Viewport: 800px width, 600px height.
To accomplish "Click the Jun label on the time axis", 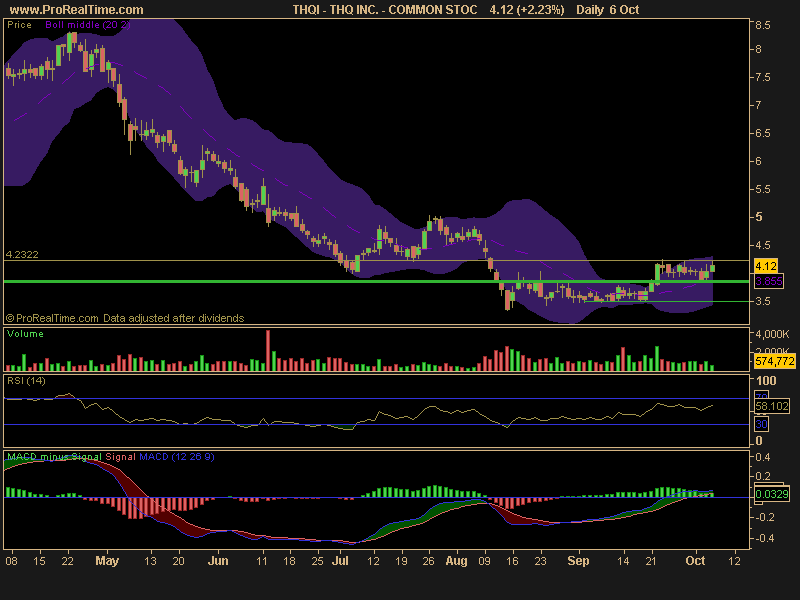I will [218, 561].
